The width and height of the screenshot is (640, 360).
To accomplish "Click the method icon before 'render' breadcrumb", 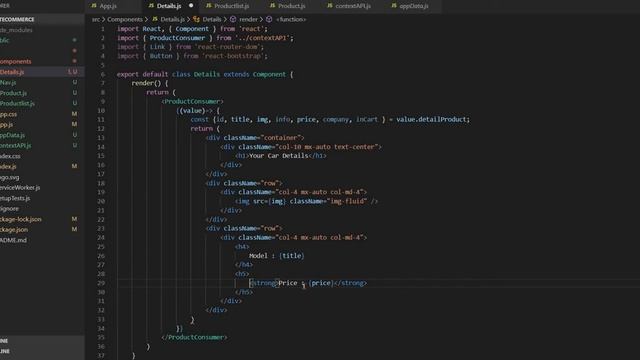I will pos(233,19).
